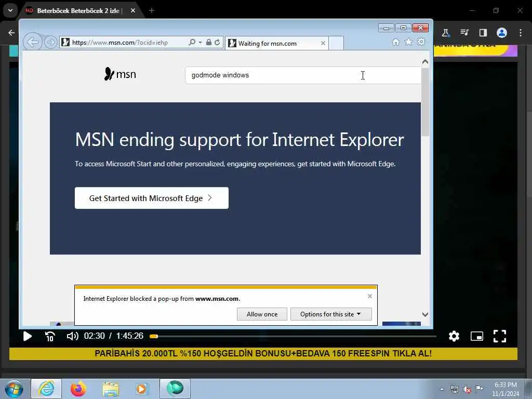Open video player settings gear
The width and height of the screenshot is (532, 399).
[x=454, y=336]
